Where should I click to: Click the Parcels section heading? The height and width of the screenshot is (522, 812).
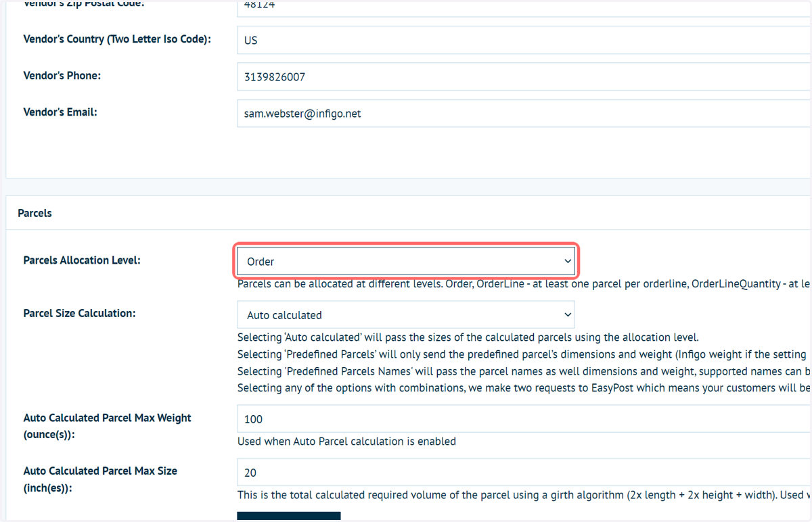pyautogui.click(x=35, y=213)
